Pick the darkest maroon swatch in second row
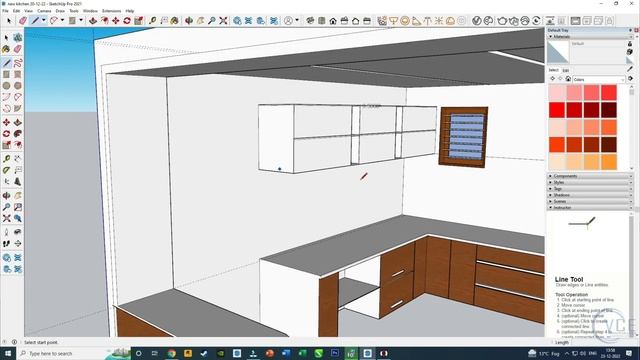The image size is (640, 360). click(609, 110)
